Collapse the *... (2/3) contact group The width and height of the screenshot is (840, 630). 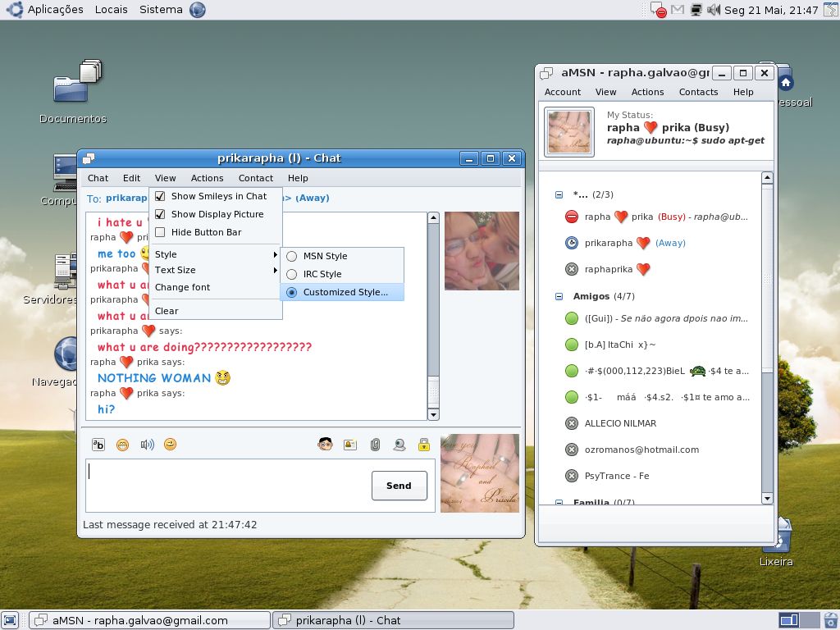[559, 195]
